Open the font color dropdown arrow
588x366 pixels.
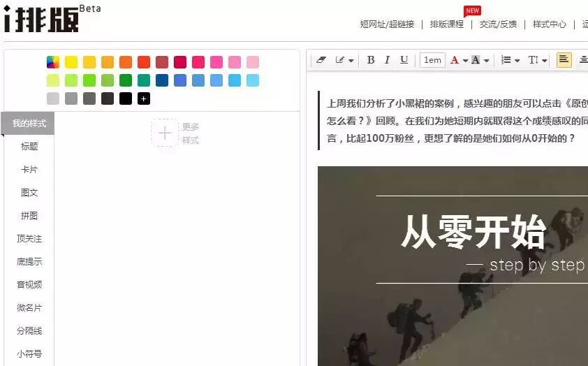(x=465, y=60)
